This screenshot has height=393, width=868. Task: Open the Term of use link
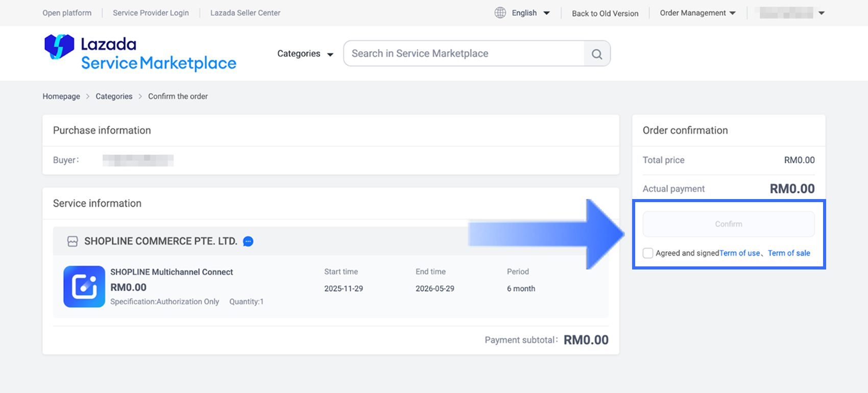coord(739,253)
